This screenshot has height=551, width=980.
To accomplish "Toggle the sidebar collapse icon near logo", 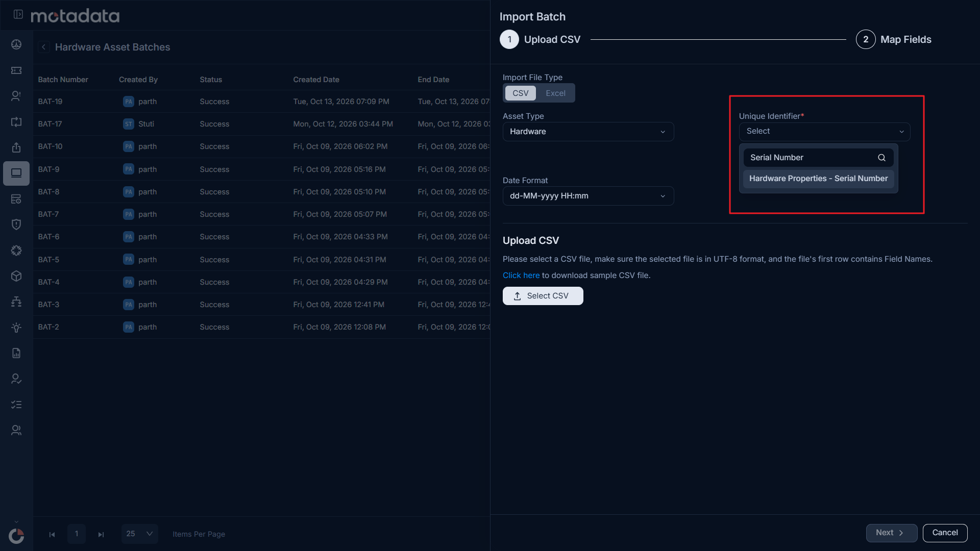I will [x=18, y=14].
